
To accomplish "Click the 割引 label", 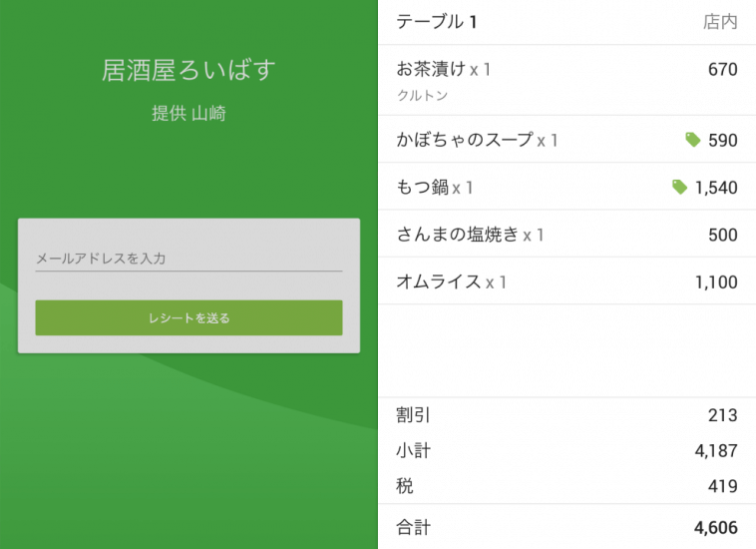I will [x=413, y=415].
